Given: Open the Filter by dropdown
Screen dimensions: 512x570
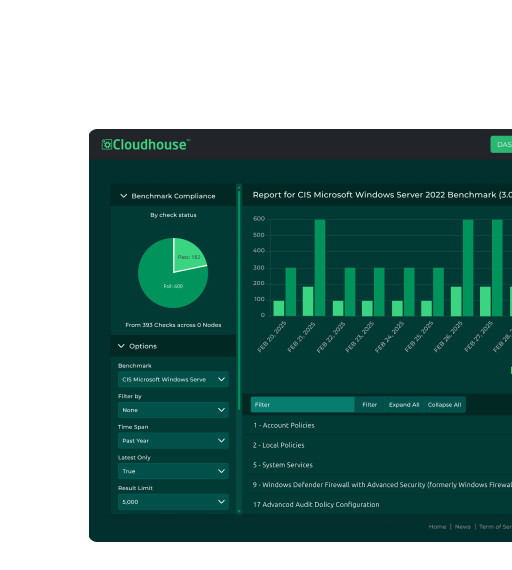Looking at the screenshot, I should [x=173, y=410].
